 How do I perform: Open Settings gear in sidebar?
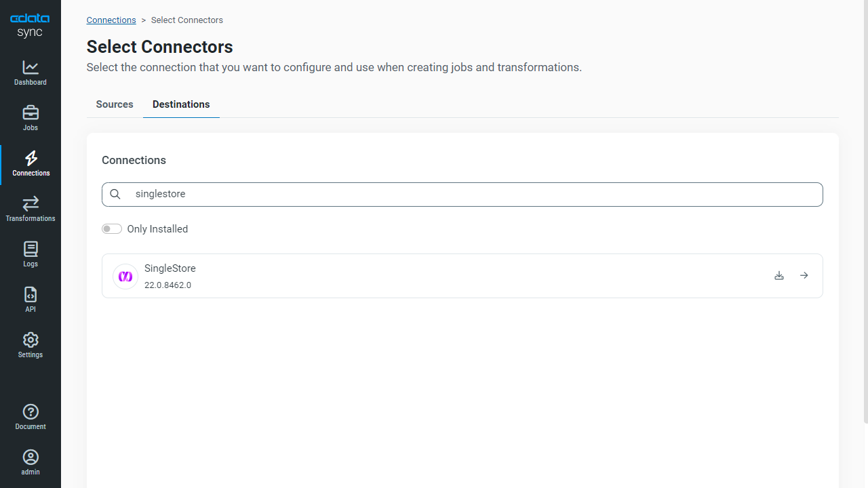pyautogui.click(x=31, y=340)
